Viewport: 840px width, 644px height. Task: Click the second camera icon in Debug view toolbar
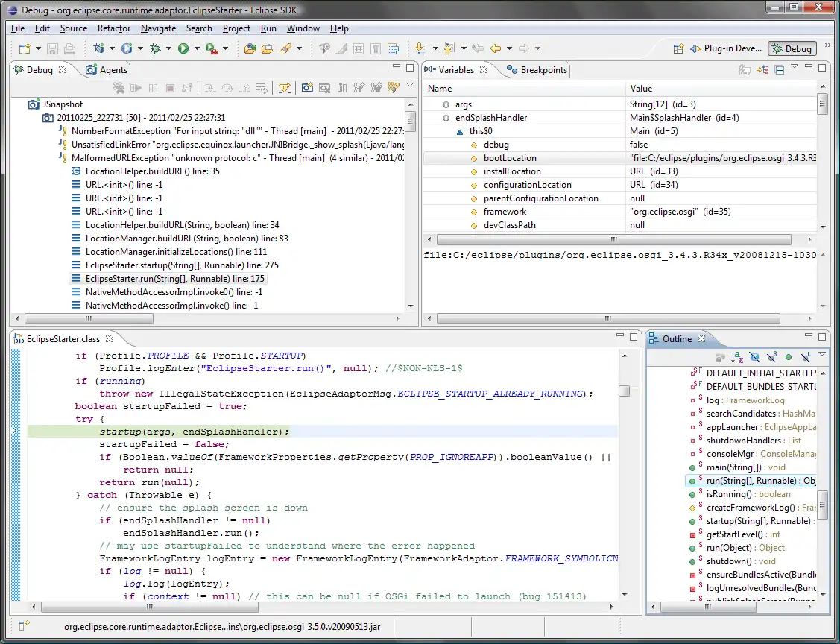(324, 88)
